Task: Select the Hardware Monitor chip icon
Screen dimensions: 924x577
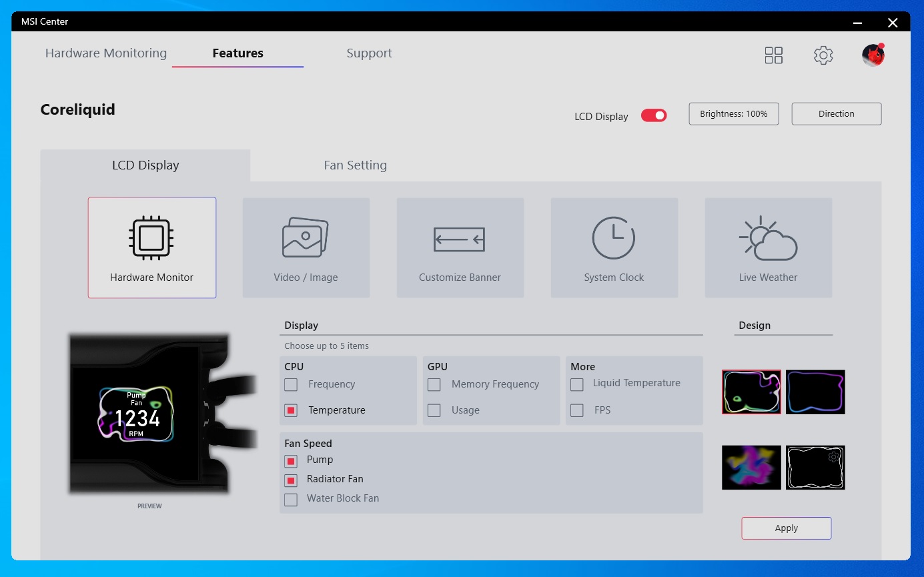Action: coord(151,237)
